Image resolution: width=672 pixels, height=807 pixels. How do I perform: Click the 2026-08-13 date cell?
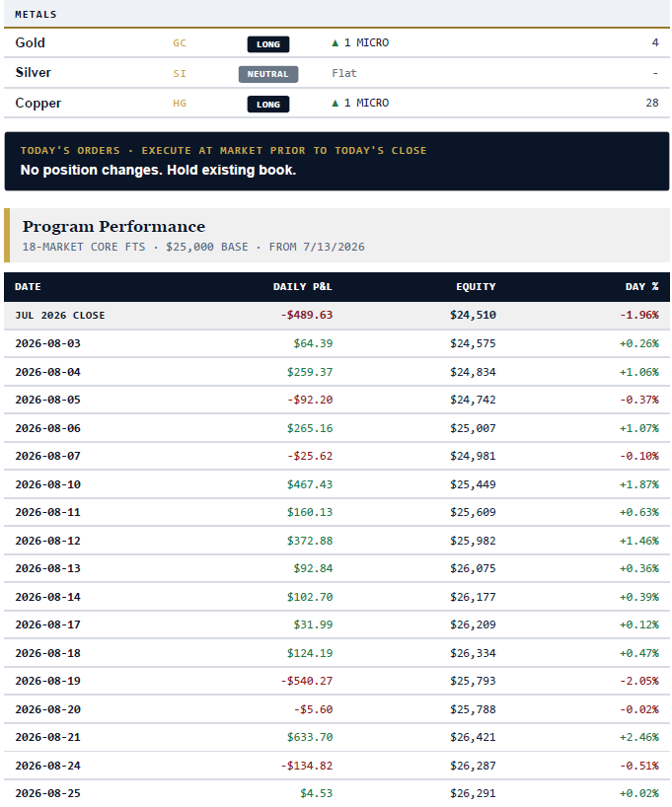point(48,568)
